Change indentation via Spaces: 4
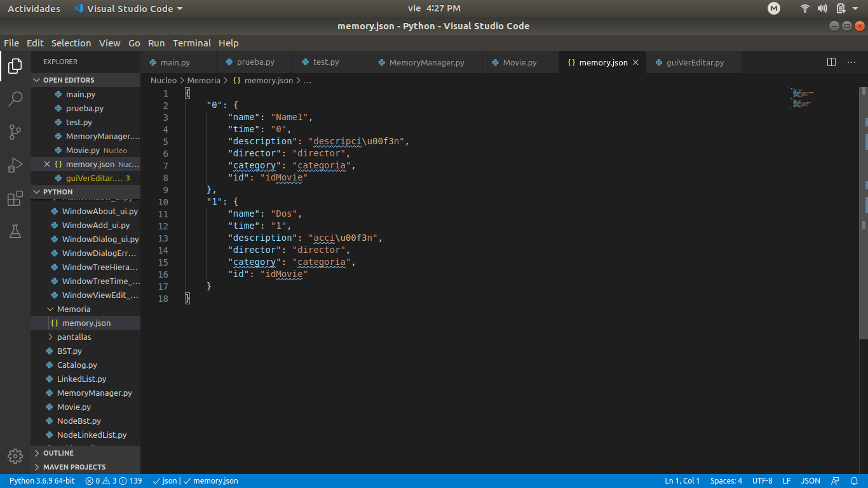The image size is (868, 488). click(x=726, y=480)
